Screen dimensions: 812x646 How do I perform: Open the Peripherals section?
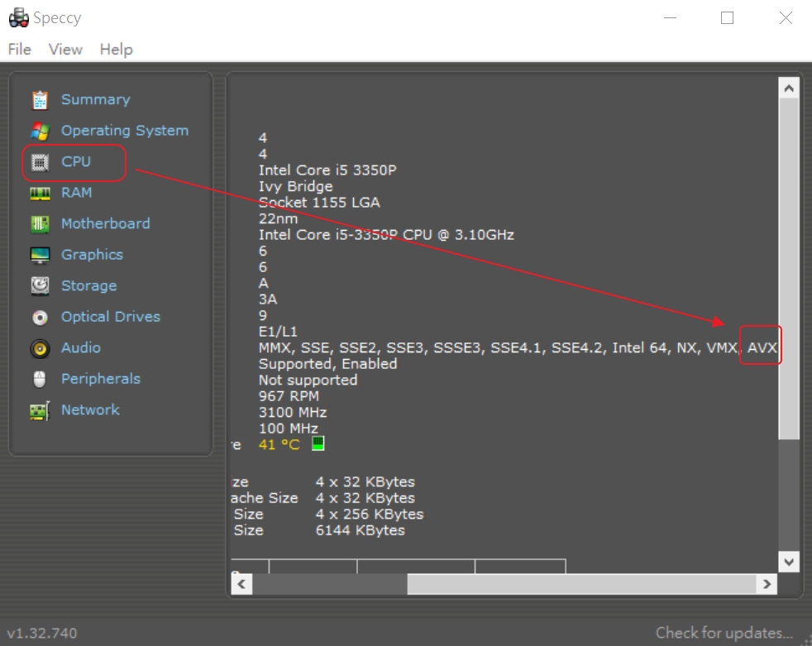click(x=101, y=379)
